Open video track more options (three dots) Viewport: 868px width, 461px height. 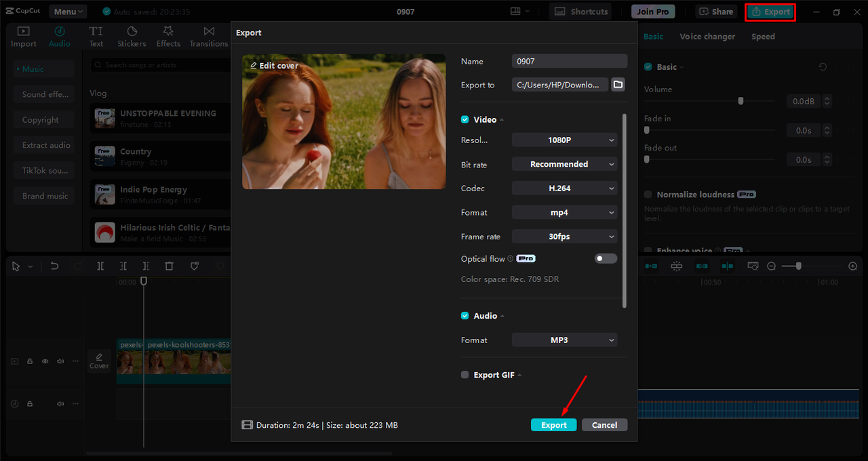point(76,361)
